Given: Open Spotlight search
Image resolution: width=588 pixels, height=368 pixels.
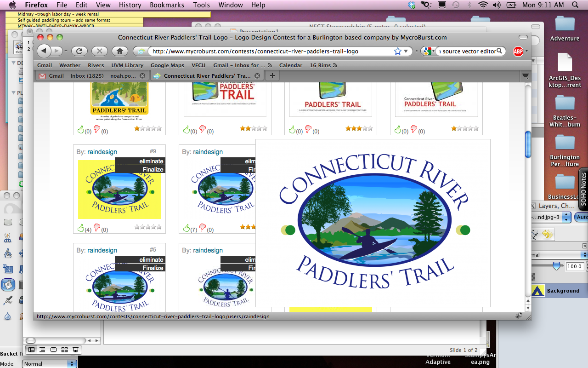Looking at the screenshot, I should tap(576, 5).
